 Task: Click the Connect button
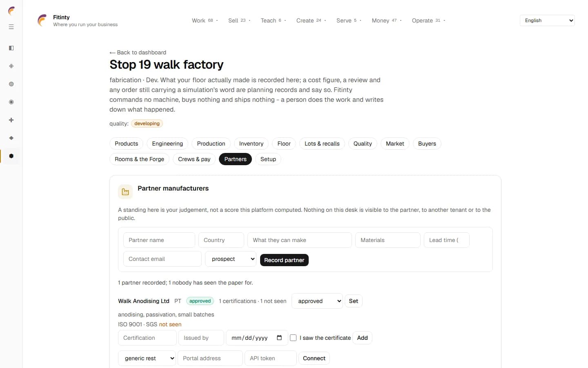[x=314, y=358]
